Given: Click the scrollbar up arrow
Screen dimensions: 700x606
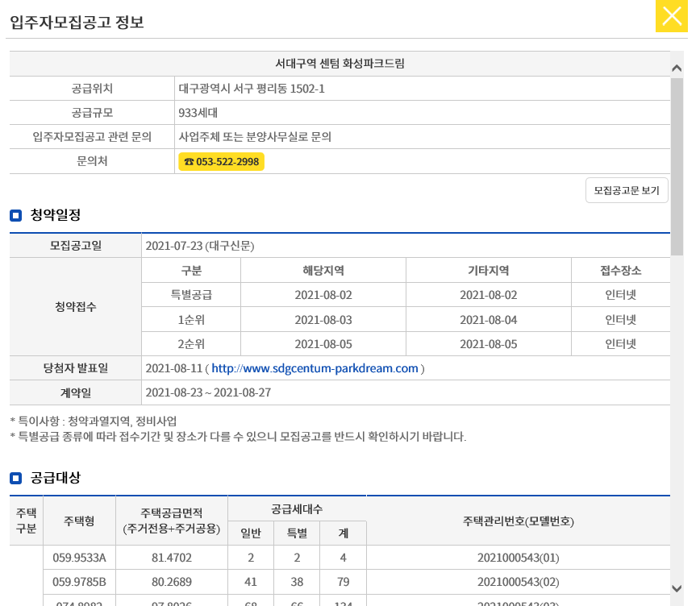Looking at the screenshot, I should [x=677, y=68].
